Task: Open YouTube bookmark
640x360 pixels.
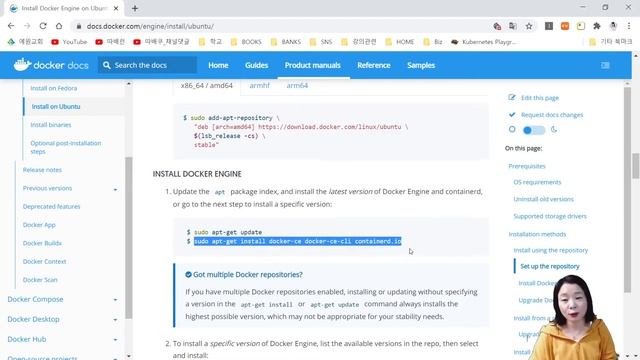Action: point(69,42)
